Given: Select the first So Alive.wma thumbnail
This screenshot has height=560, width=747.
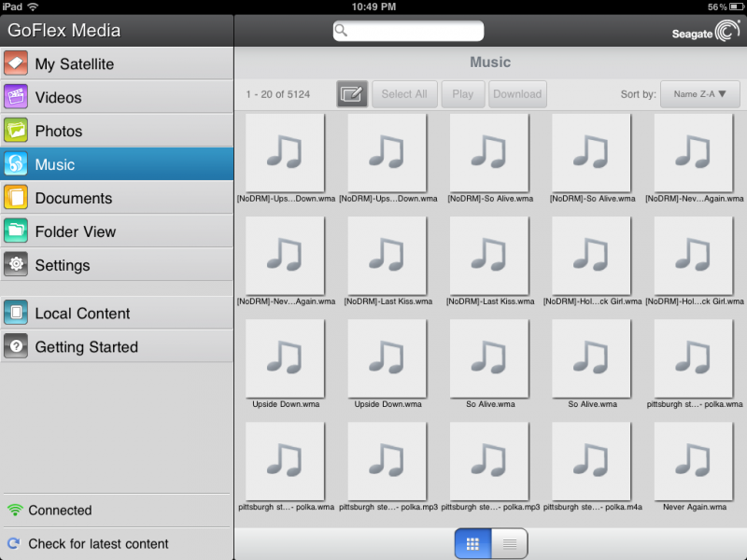Looking at the screenshot, I should tap(489, 358).
